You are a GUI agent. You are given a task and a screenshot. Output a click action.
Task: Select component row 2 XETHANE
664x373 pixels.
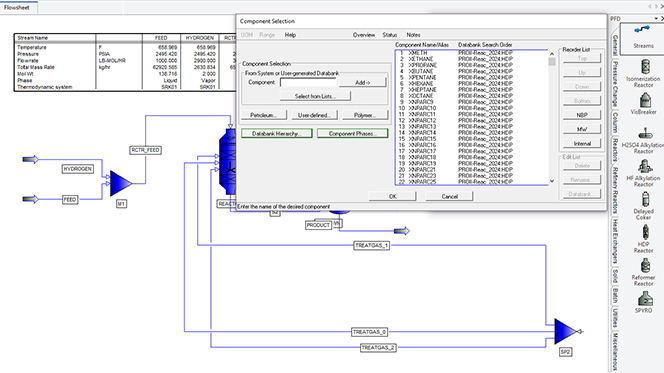[x=472, y=59]
